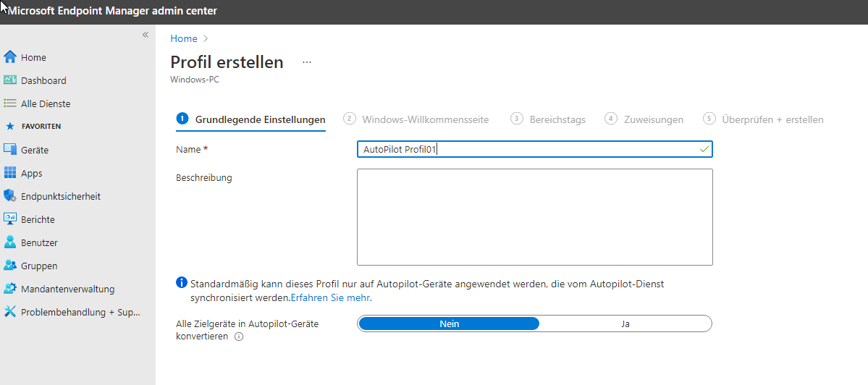Open the Endpunktsicherheit shield icon
Viewport: 868px width, 385px height.
coord(10,196)
